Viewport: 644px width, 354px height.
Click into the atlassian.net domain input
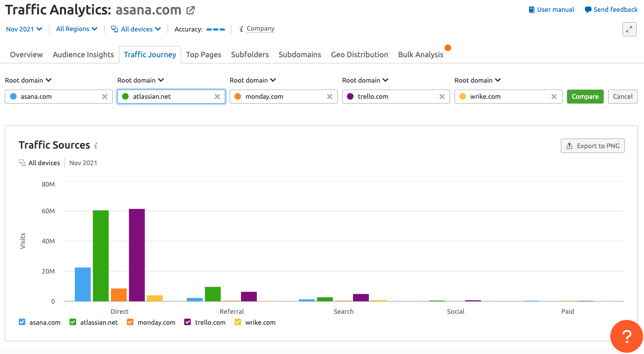coord(171,97)
